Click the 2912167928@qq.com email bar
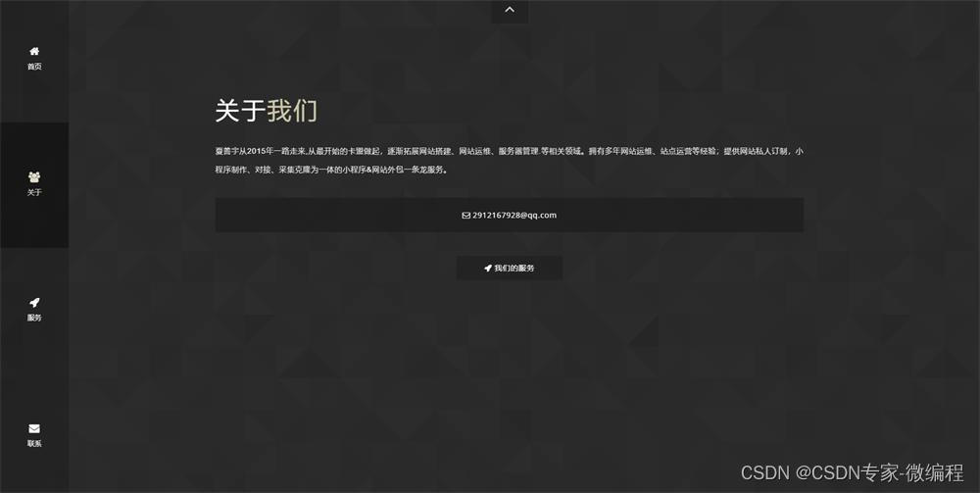 (x=510, y=215)
